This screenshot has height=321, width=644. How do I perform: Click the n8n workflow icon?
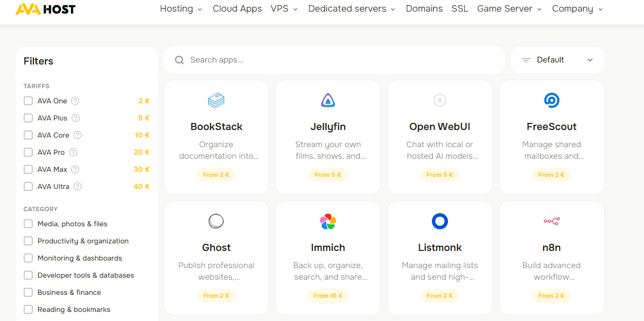tap(552, 221)
